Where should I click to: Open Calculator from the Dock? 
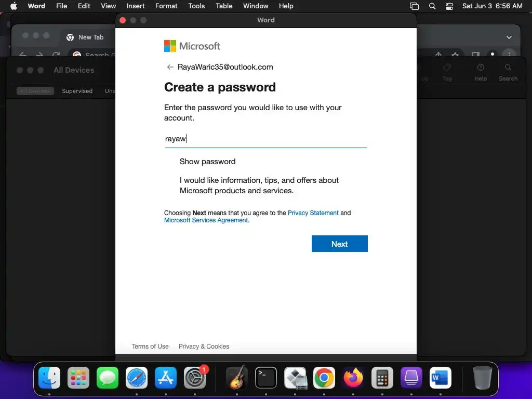pos(382,378)
